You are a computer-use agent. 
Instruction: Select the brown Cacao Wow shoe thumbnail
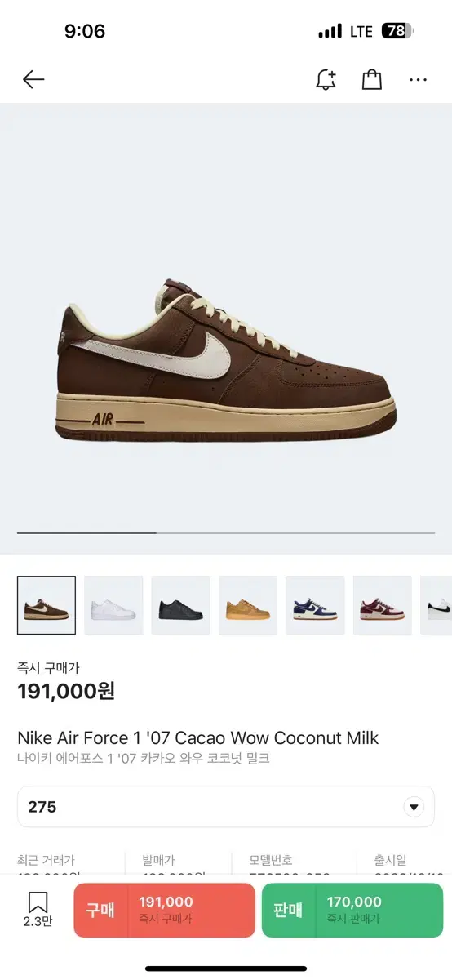[x=47, y=605]
